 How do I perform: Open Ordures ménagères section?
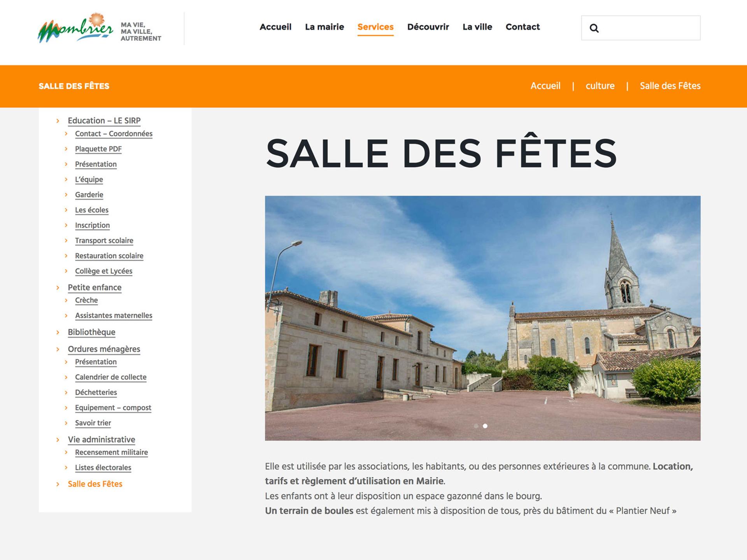[x=104, y=349]
